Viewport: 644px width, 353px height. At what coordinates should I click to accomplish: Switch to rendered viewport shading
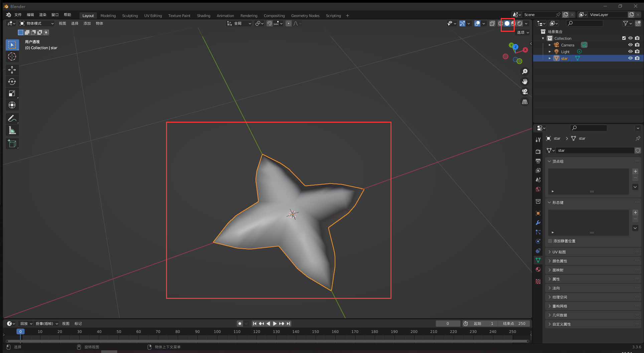520,23
